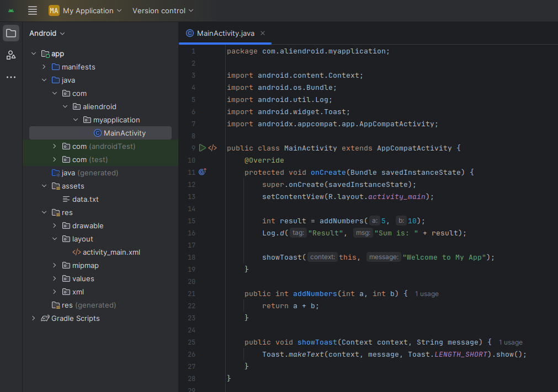Screen dimensions: 558x392
Task: Click line number 15 in the gutter
Action: coord(192,221)
